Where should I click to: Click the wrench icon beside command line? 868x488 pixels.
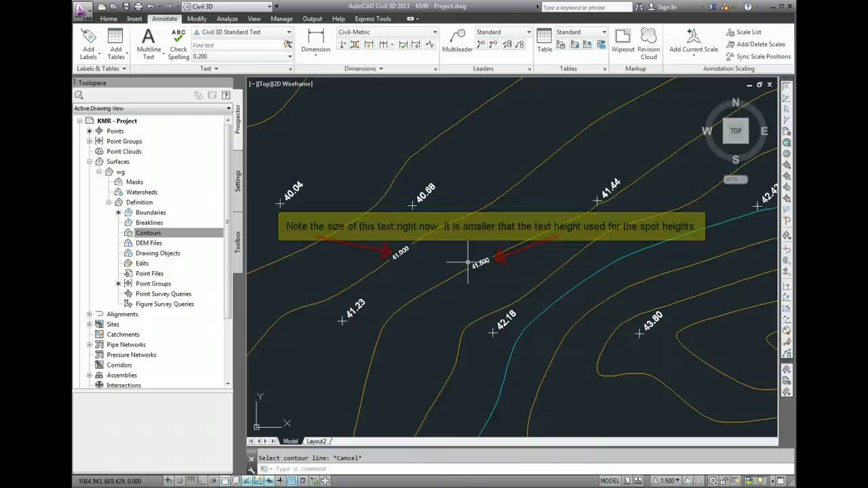pyautogui.click(x=252, y=469)
